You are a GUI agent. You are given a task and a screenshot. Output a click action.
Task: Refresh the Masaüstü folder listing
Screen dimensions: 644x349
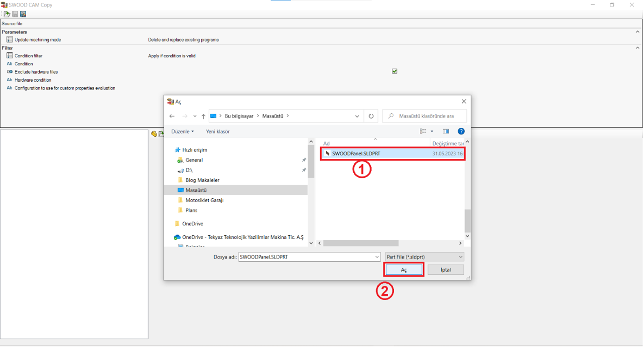tap(371, 116)
